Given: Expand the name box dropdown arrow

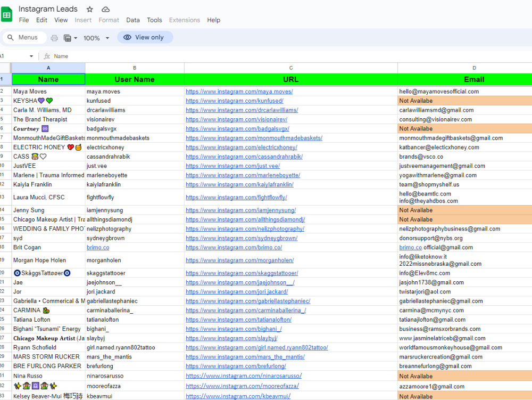Looking at the screenshot, I should (31, 56).
